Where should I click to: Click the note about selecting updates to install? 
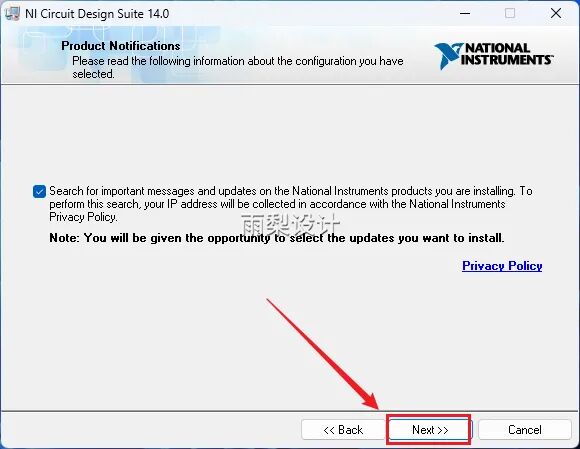(x=277, y=238)
